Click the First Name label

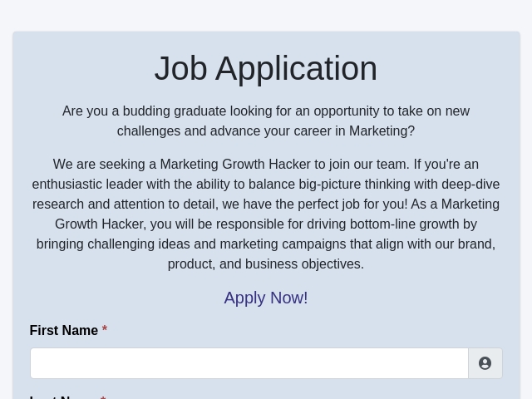(x=64, y=330)
